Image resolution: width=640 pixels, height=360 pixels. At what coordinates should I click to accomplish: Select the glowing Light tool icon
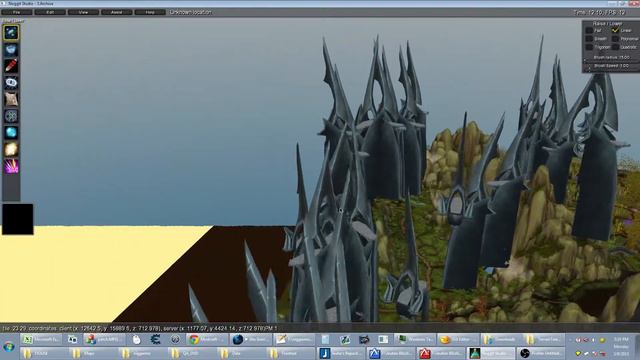click(x=11, y=149)
